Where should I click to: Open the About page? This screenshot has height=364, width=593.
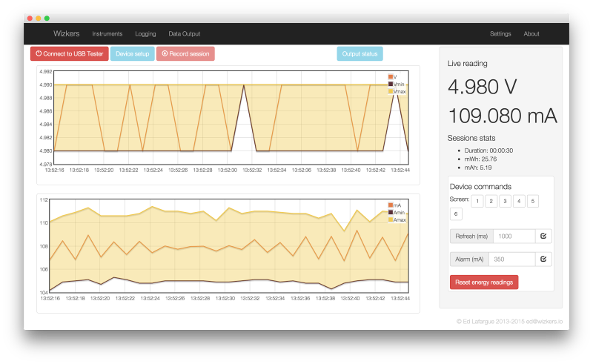click(531, 33)
